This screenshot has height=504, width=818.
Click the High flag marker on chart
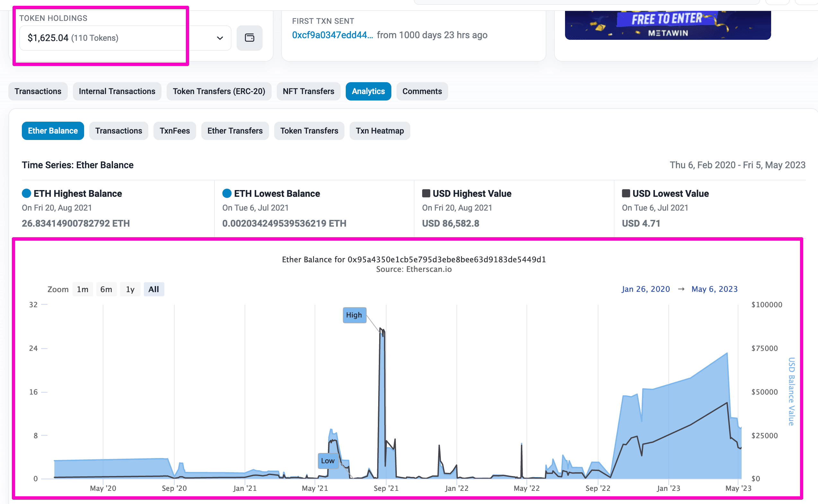pyautogui.click(x=354, y=315)
